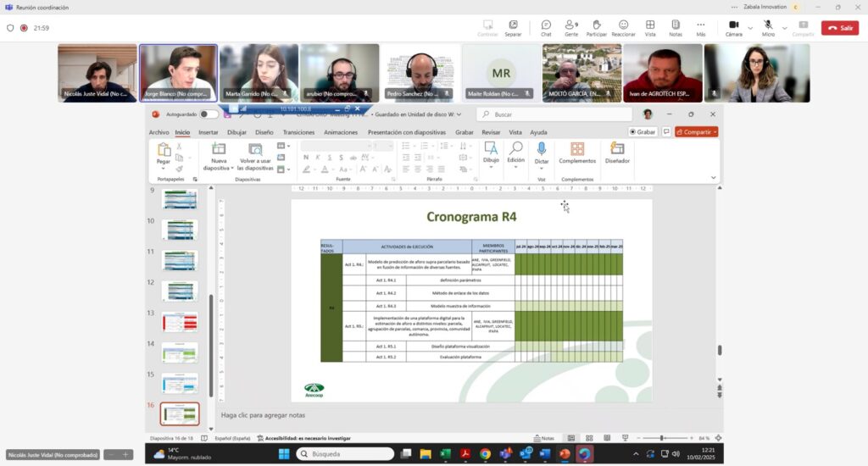Image resolution: width=868 pixels, height=466 pixels.
Task: Switch to the Diseño ribbon tab
Action: tap(264, 132)
